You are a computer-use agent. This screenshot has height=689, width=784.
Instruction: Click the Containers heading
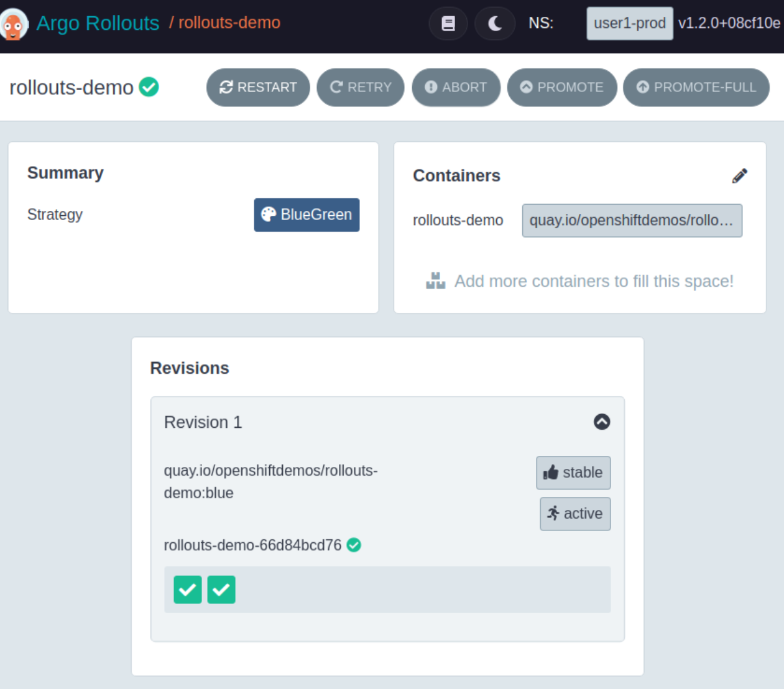pyautogui.click(x=456, y=176)
